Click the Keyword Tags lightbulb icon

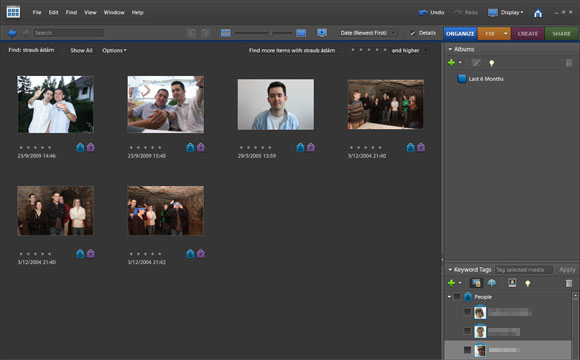click(527, 283)
